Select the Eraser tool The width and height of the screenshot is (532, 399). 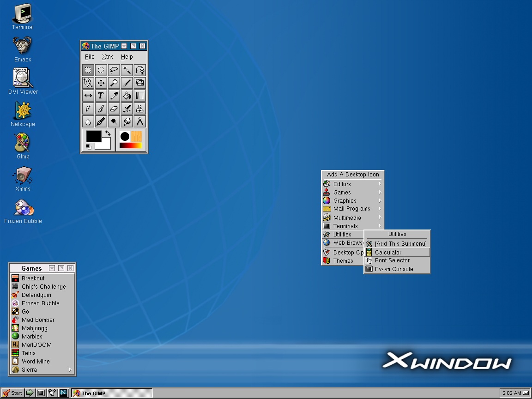click(114, 109)
